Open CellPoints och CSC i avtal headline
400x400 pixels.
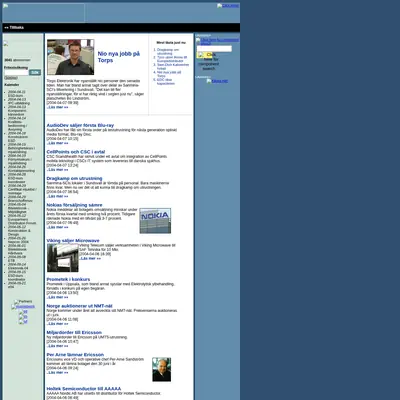click(76, 152)
